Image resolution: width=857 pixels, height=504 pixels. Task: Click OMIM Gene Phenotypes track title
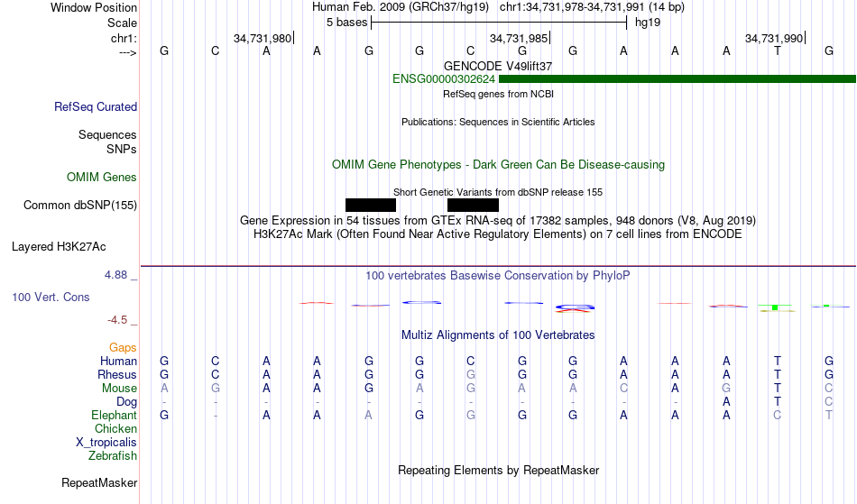pos(498,165)
